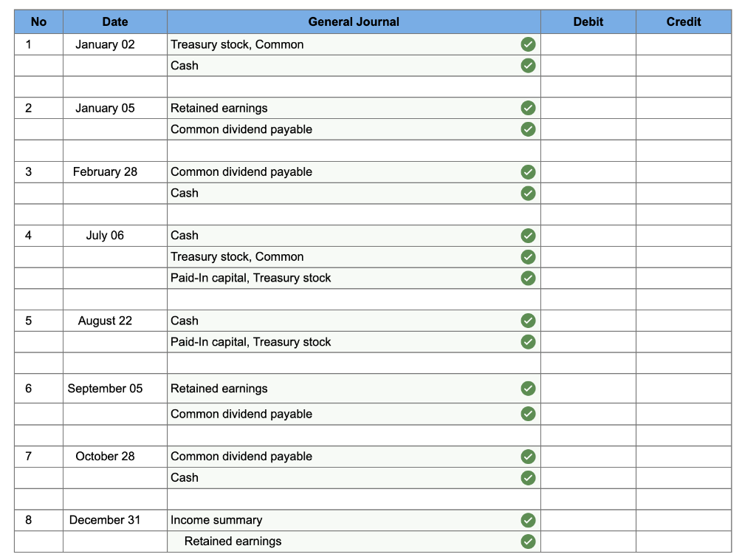Viewport: 756px width, 560px height.
Task: Select the February 28 date cell
Action: (114, 171)
